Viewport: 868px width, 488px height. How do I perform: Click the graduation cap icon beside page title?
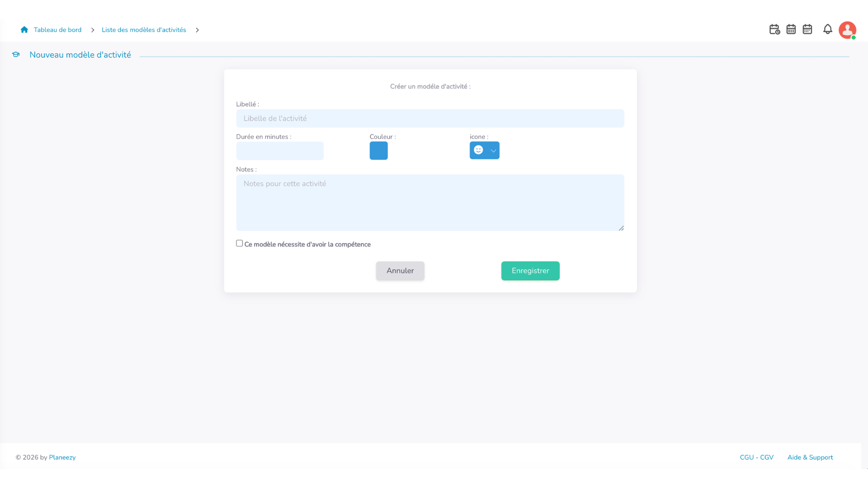[x=16, y=55]
